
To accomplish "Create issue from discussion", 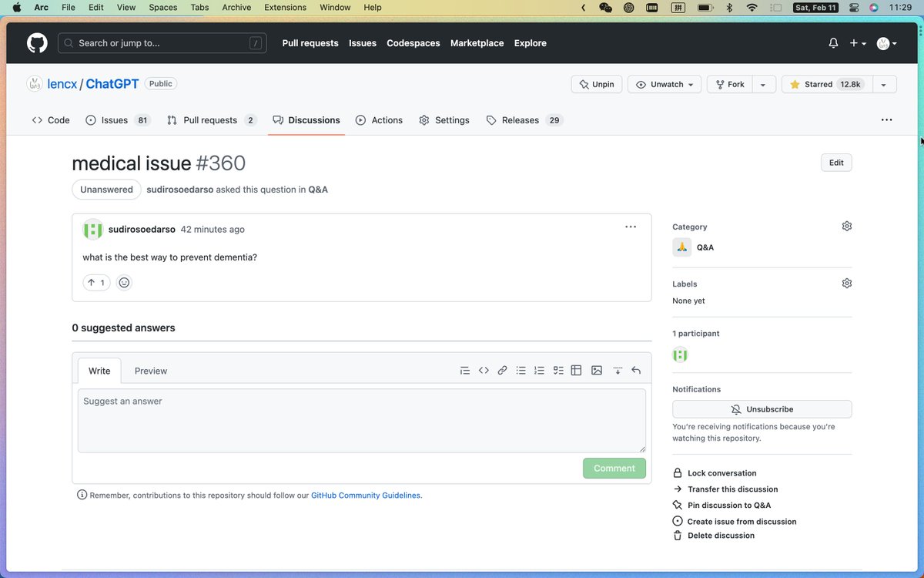I will pos(735,522).
